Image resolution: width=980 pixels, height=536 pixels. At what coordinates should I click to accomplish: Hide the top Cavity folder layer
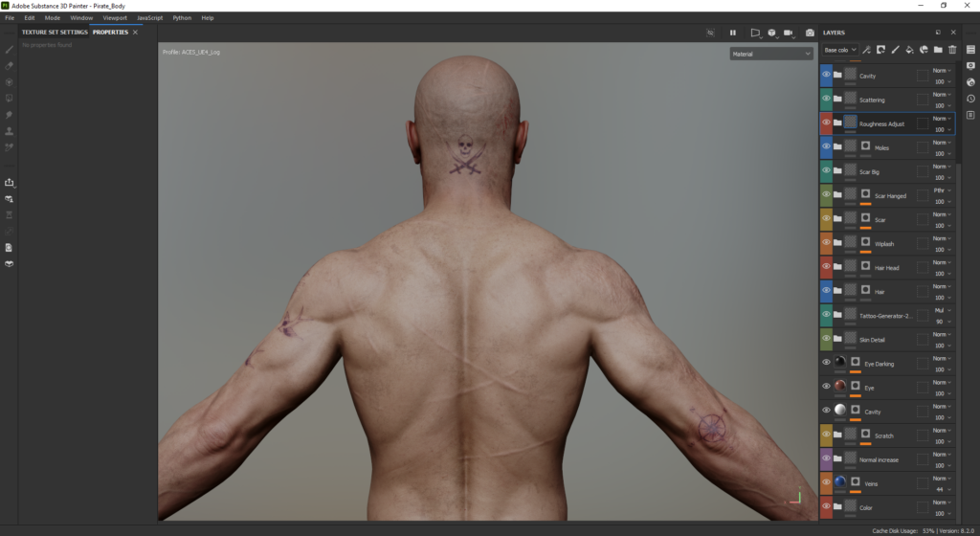click(x=826, y=75)
